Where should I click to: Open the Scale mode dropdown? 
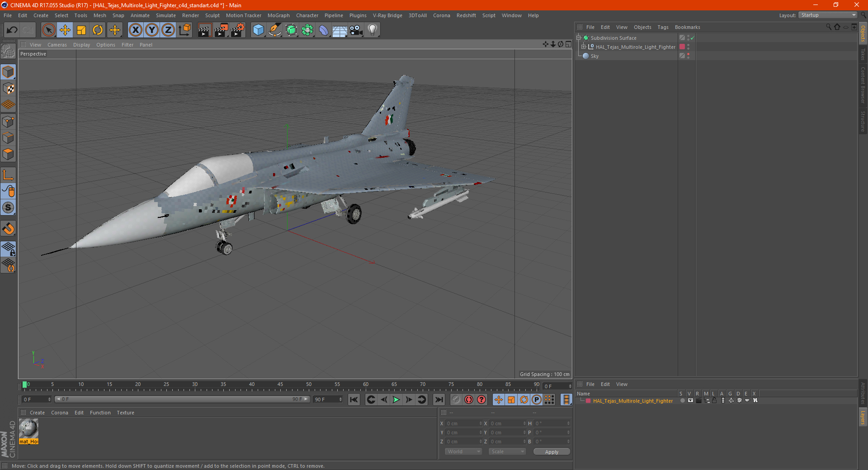click(507, 451)
